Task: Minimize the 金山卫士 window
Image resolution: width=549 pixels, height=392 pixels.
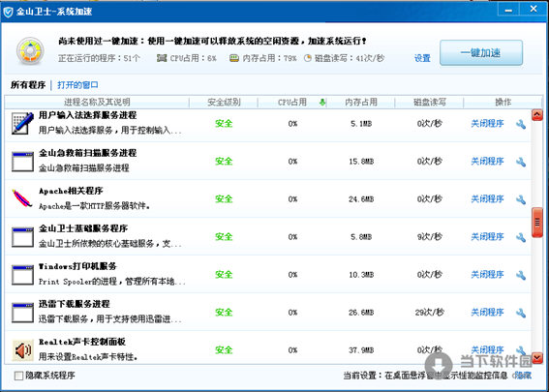Action: tap(508, 10)
